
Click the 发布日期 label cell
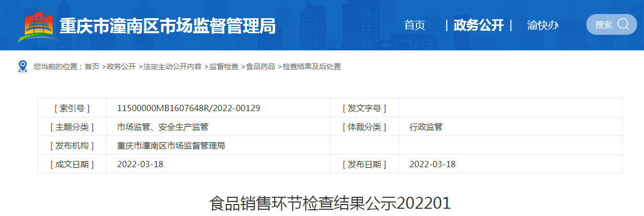tap(364, 164)
